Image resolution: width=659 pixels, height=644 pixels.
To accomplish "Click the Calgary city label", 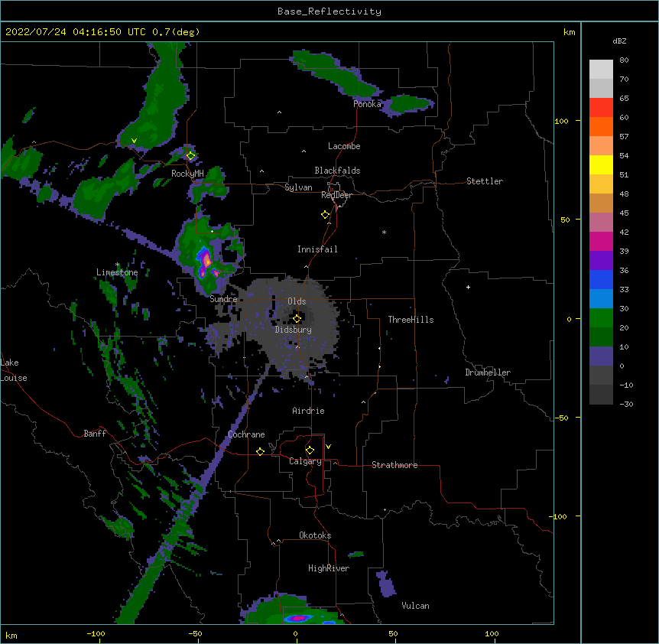I will (x=305, y=461).
